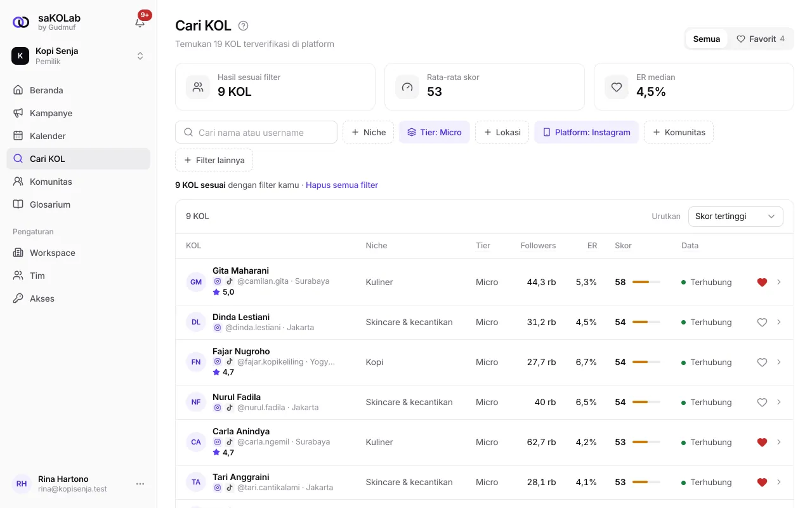Favorite Dinda Lestiani with heart icon
The image size is (812, 508).
point(763,322)
